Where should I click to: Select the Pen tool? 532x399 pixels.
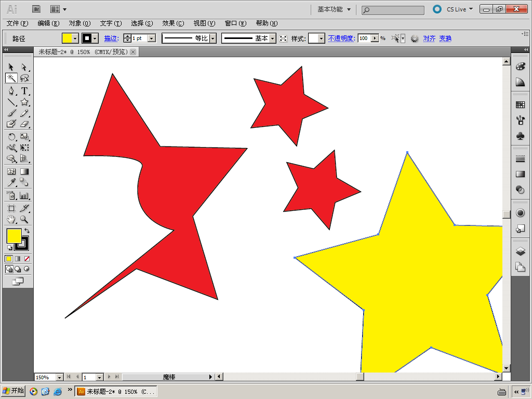pos(11,90)
